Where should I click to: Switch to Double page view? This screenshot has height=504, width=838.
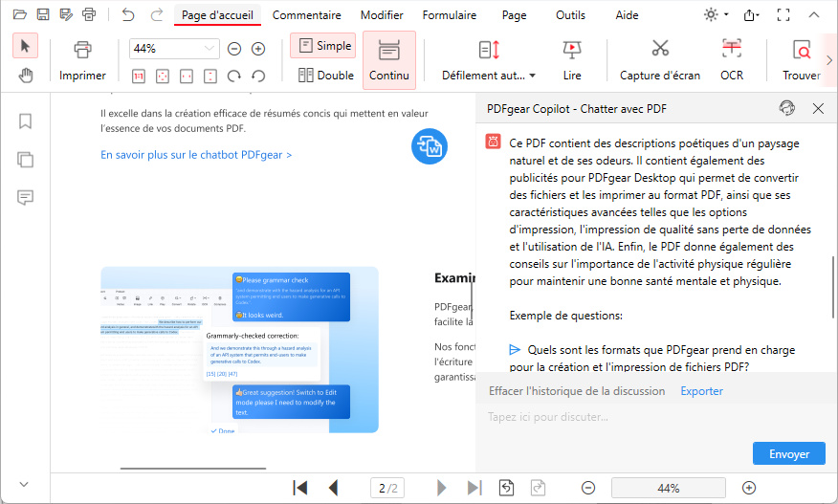tap(326, 76)
